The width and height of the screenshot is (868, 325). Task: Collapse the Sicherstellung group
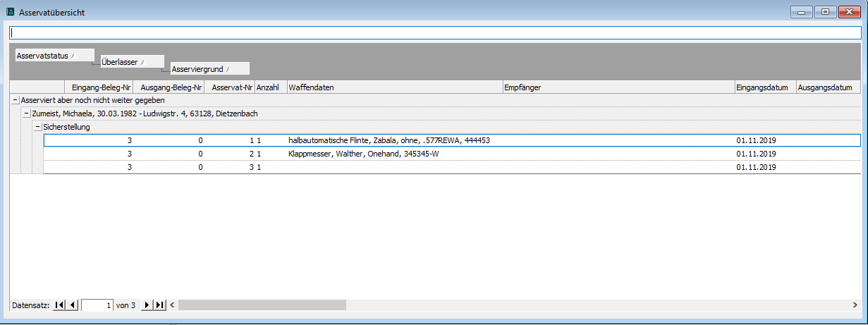click(37, 127)
